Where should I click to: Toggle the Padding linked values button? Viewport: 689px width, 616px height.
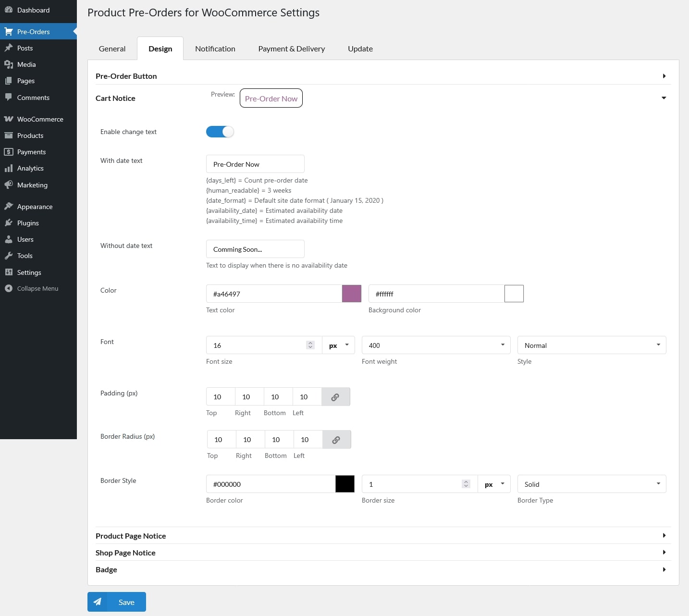point(335,397)
